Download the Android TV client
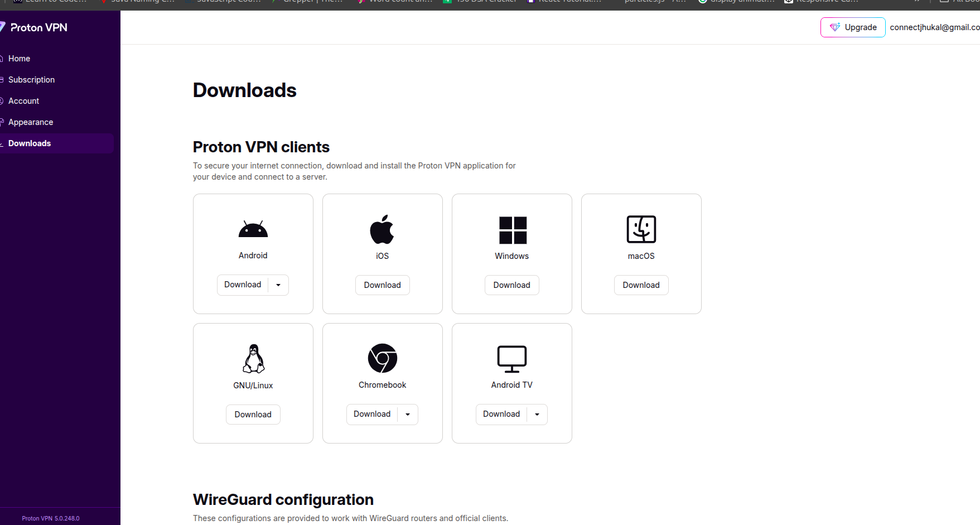 click(x=501, y=414)
